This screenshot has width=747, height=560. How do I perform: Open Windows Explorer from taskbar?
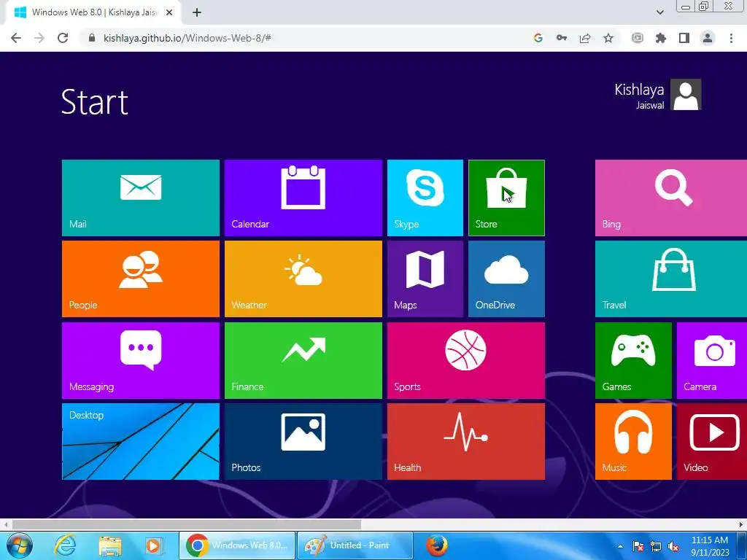109,545
